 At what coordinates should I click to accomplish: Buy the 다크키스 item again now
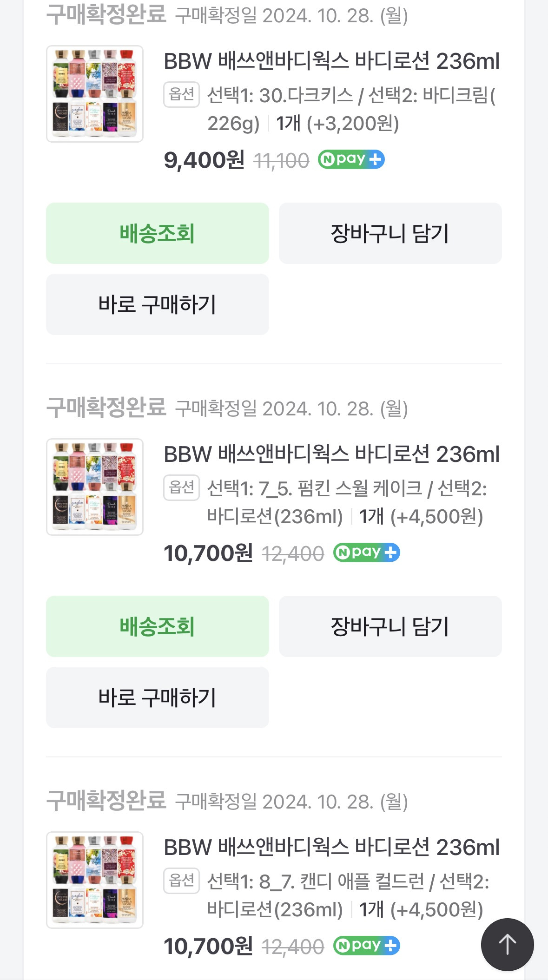(x=157, y=304)
